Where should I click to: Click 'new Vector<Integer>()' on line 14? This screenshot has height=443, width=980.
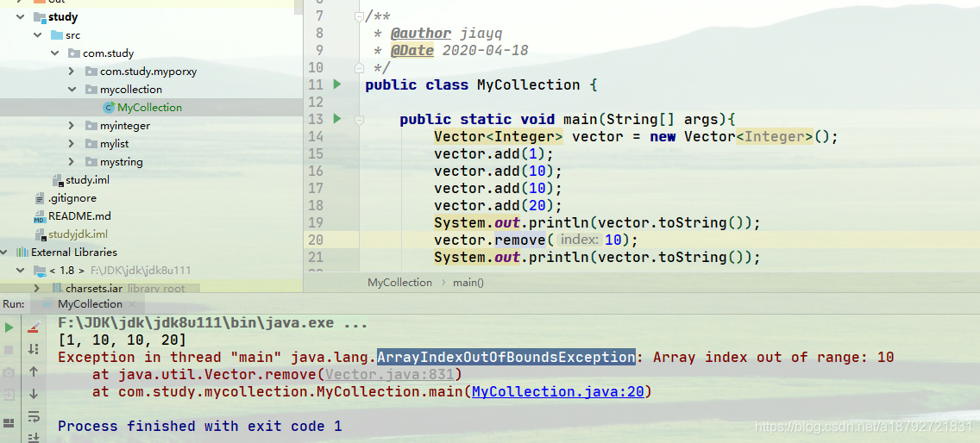[738, 136]
